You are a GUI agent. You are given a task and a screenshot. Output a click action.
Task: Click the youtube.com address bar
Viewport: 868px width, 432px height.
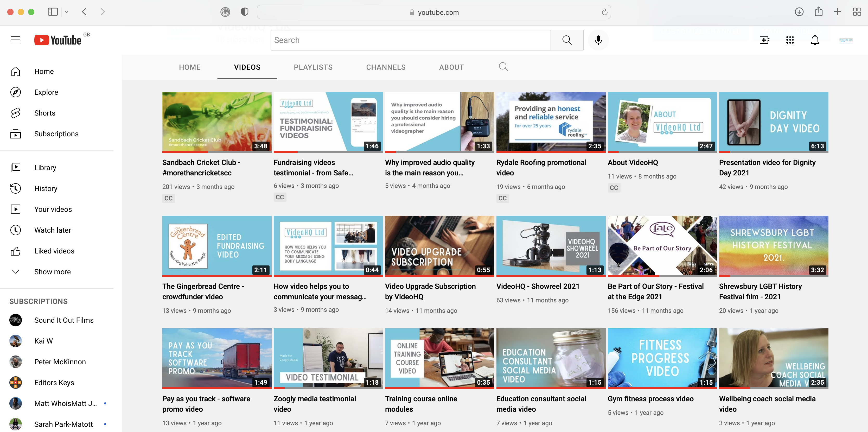[x=434, y=12]
